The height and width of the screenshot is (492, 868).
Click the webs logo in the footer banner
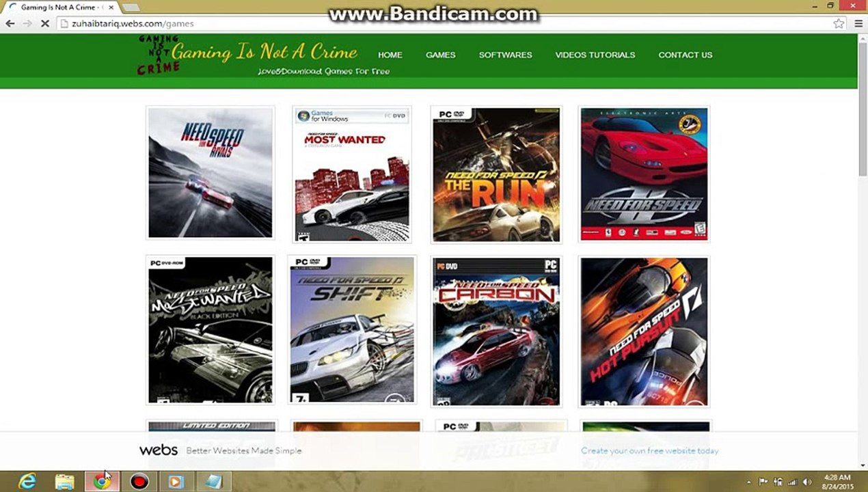tap(159, 450)
